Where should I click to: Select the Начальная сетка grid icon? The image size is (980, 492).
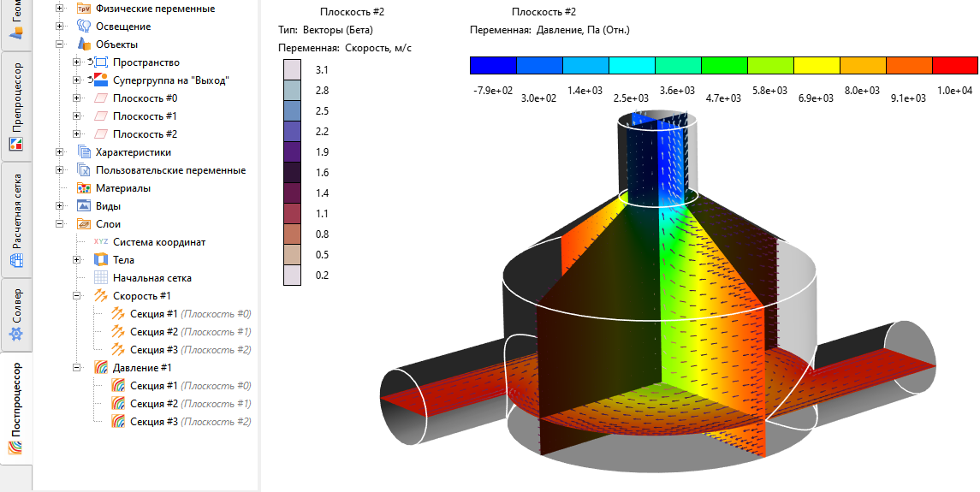101,277
